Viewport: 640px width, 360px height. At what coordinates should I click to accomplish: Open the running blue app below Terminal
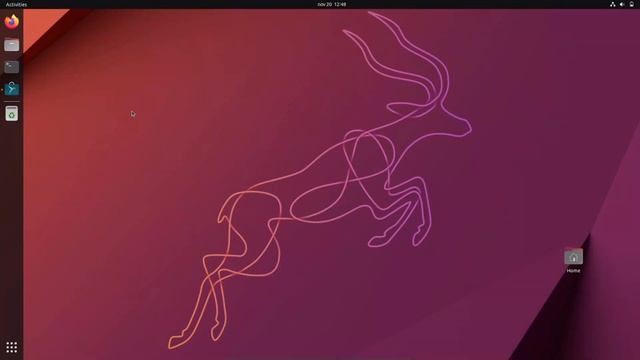11,89
